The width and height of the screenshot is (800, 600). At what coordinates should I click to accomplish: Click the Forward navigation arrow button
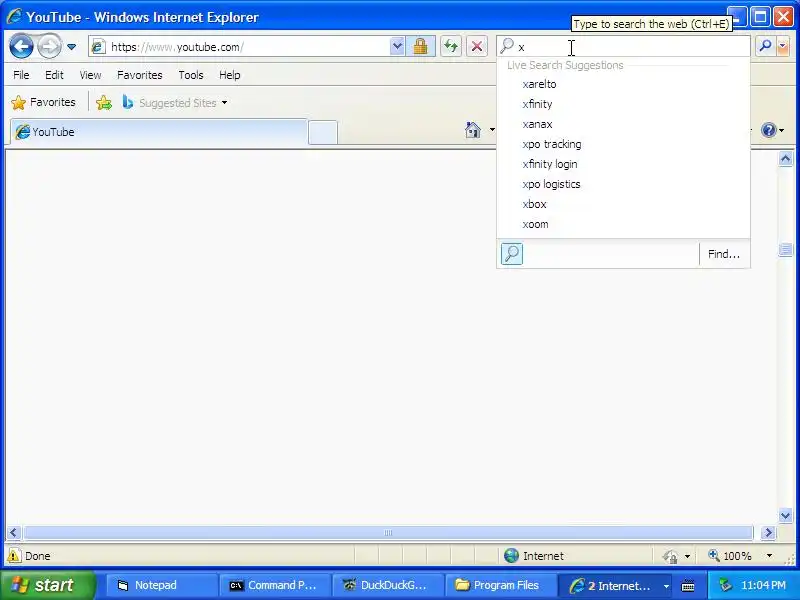[x=49, y=47]
